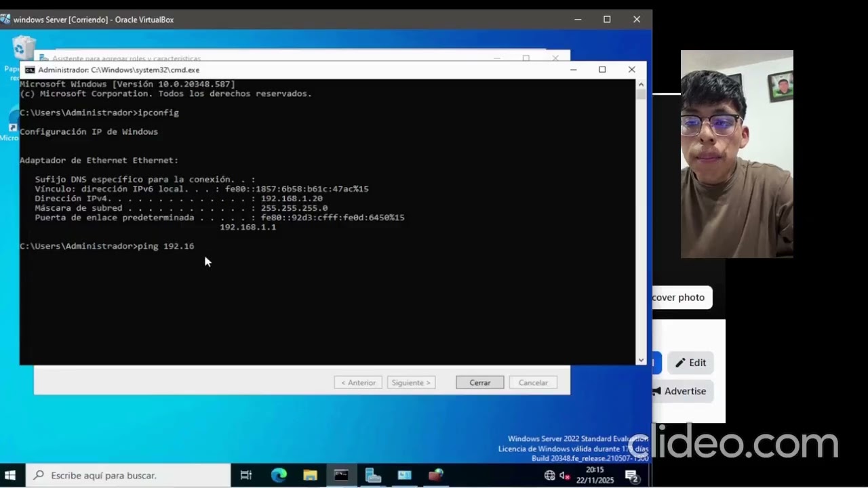
Task: Click the Cerrar button in the wizard
Action: (480, 382)
